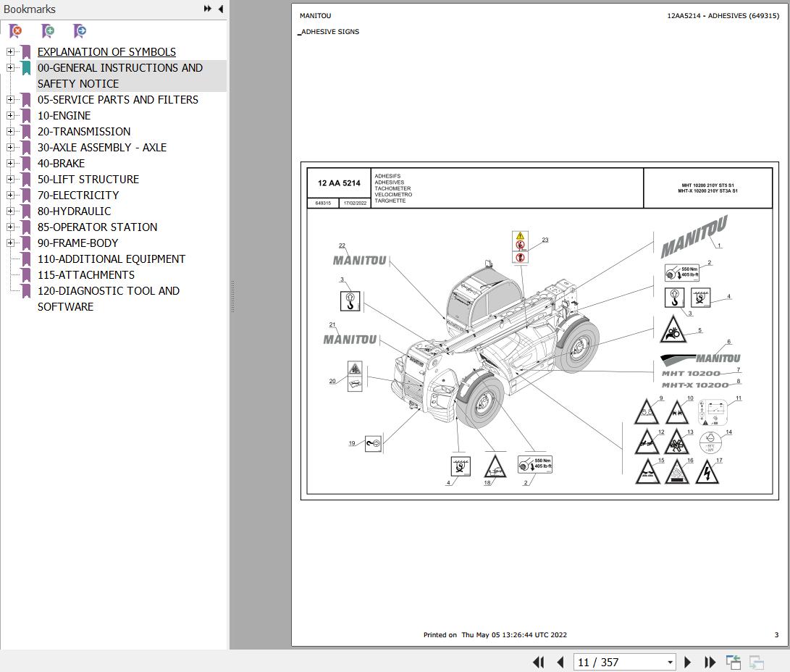Click the go-to bookmark icon
The image size is (790, 672).
point(80,31)
